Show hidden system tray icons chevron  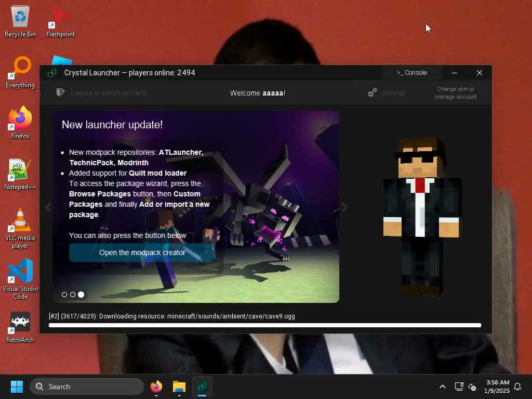click(x=443, y=387)
